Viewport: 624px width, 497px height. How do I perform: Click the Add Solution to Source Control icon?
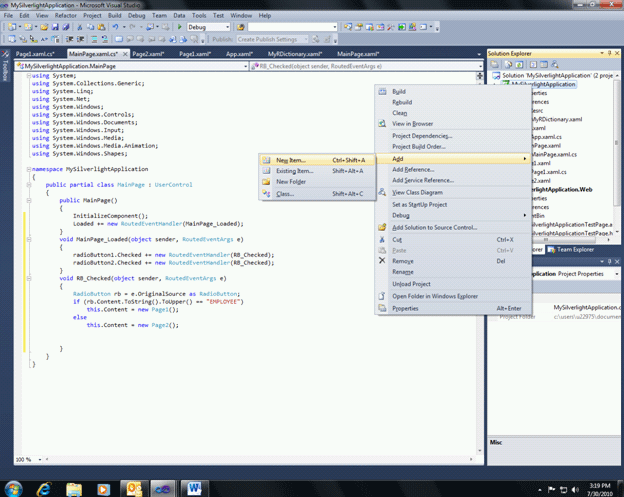click(x=383, y=227)
